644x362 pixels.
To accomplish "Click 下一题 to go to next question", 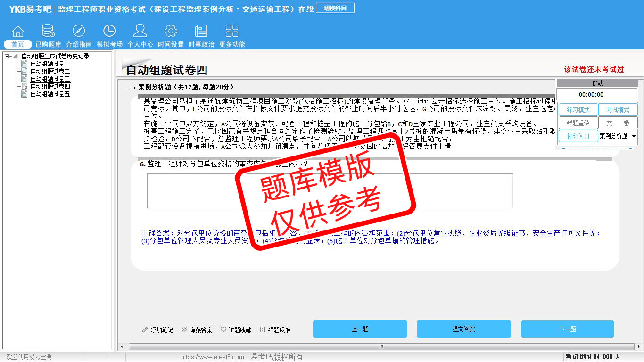I will pos(567,329).
